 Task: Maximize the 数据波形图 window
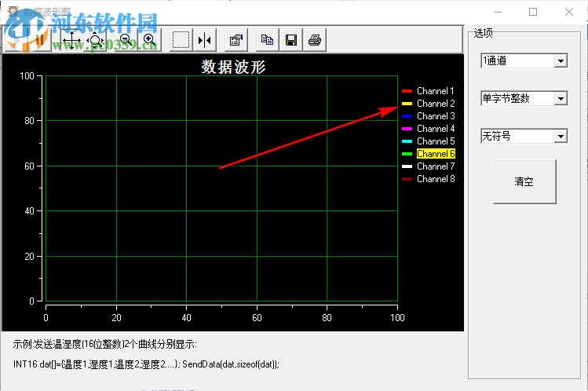533,12
